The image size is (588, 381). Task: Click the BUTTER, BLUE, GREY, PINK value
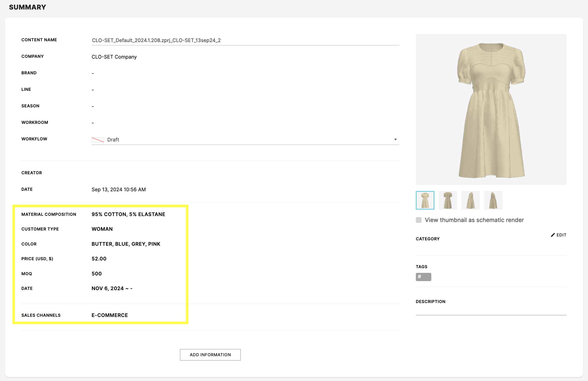(x=126, y=244)
